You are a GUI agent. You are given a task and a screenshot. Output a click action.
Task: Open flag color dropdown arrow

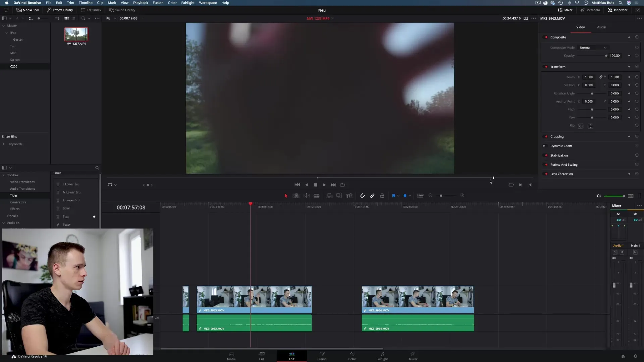pos(398,196)
